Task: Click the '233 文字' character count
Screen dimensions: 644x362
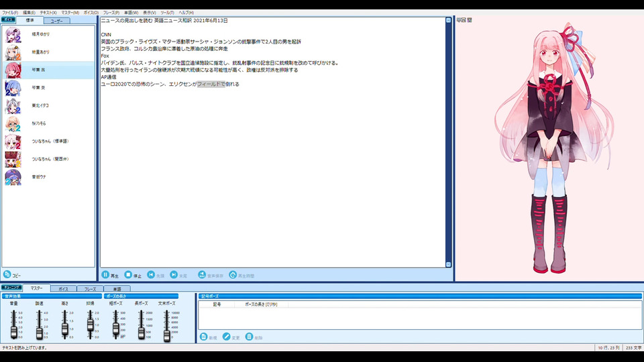Action: [x=633, y=348]
